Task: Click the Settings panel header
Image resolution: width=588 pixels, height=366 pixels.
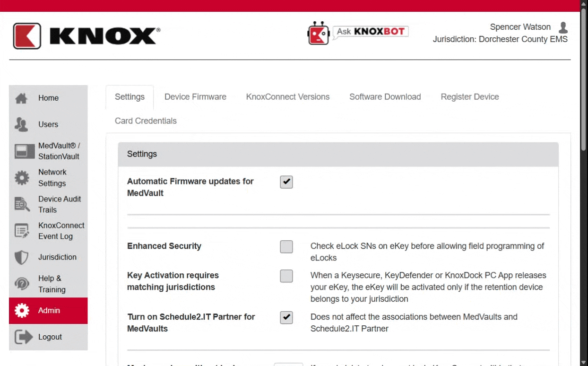Action: point(338,154)
